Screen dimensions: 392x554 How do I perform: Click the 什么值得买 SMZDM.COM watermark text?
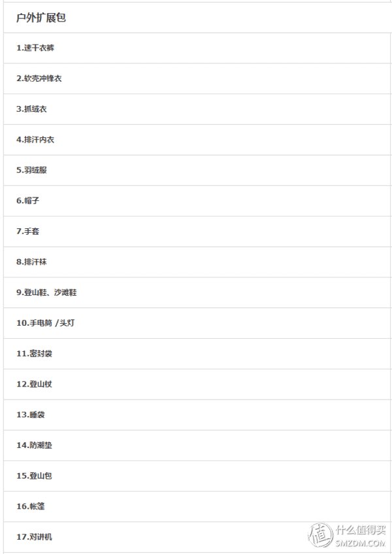coord(360,536)
